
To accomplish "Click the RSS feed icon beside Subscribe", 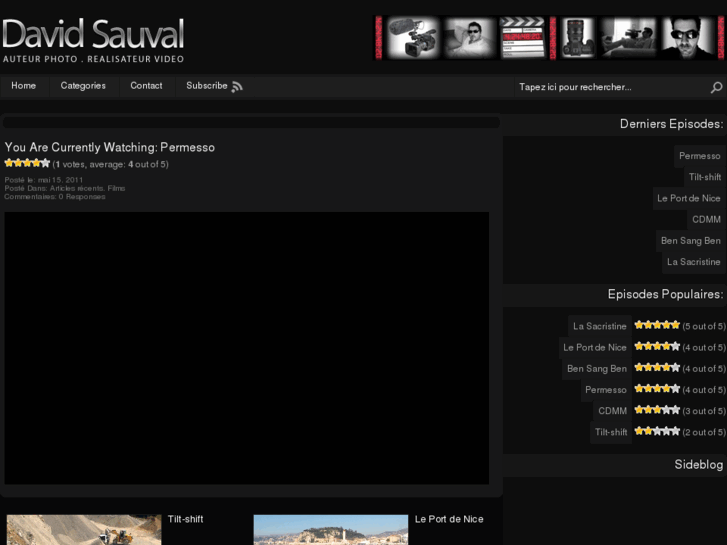I will (x=237, y=87).
